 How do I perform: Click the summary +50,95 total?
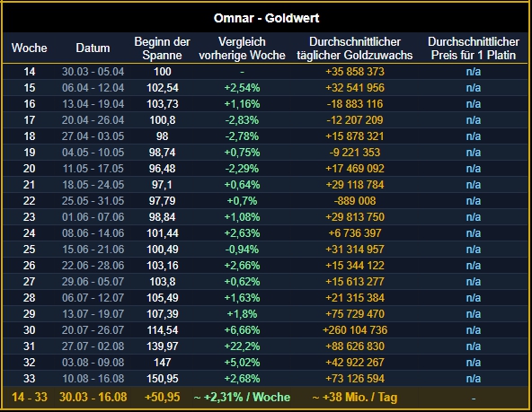(162, 397)
